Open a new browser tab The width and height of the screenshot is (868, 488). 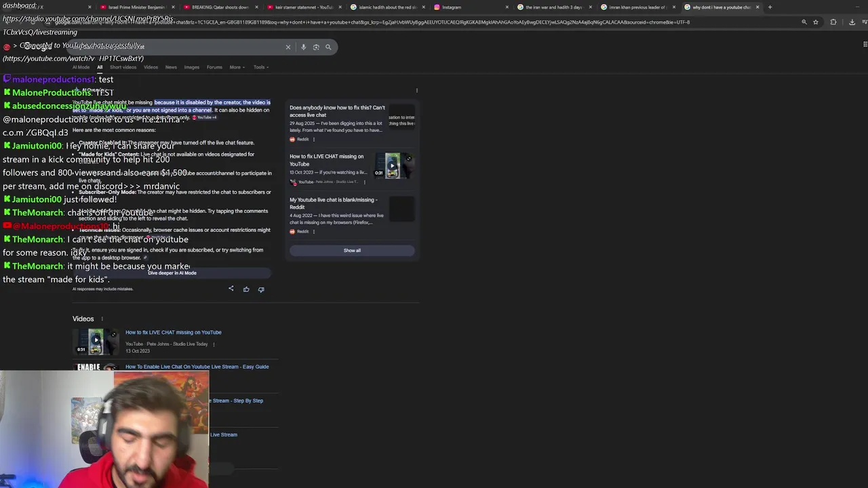(x=770, y=7)
